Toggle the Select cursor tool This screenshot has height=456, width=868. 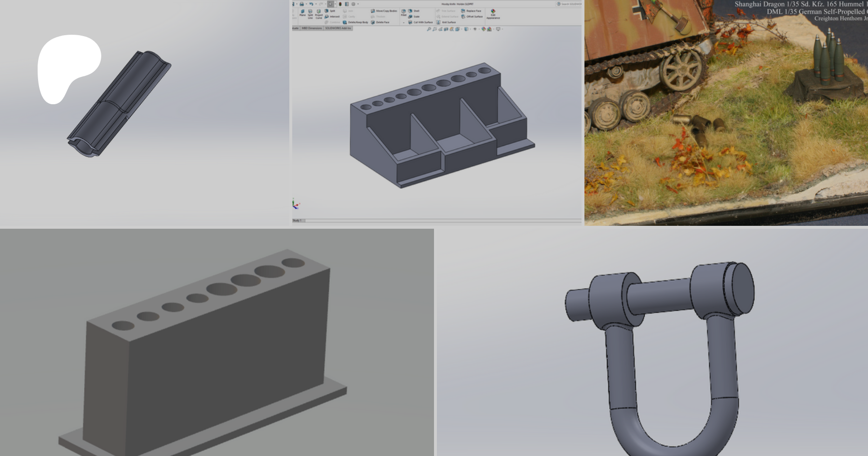click(x=330, y=4)
